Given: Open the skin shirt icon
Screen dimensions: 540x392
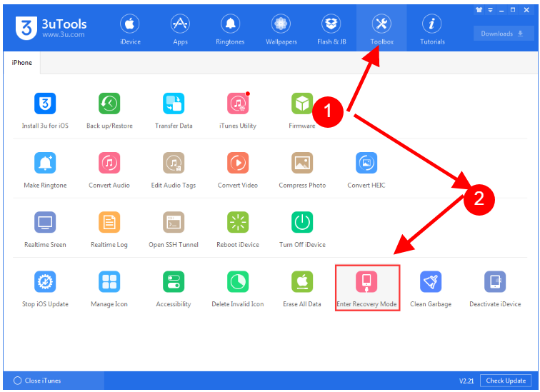Looking at the screenshot, I should [x=479, y=10].
